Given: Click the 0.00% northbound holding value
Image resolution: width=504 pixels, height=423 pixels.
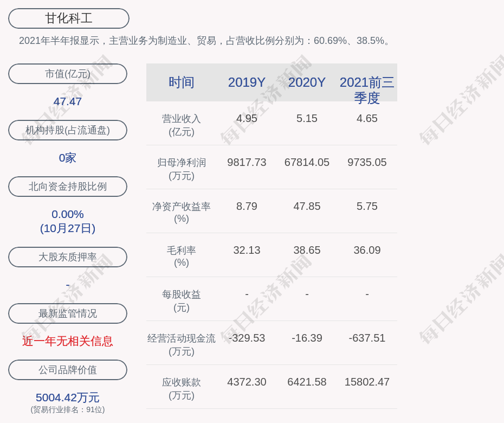Looking at the screenshot, I should click(x=68, y=214).
